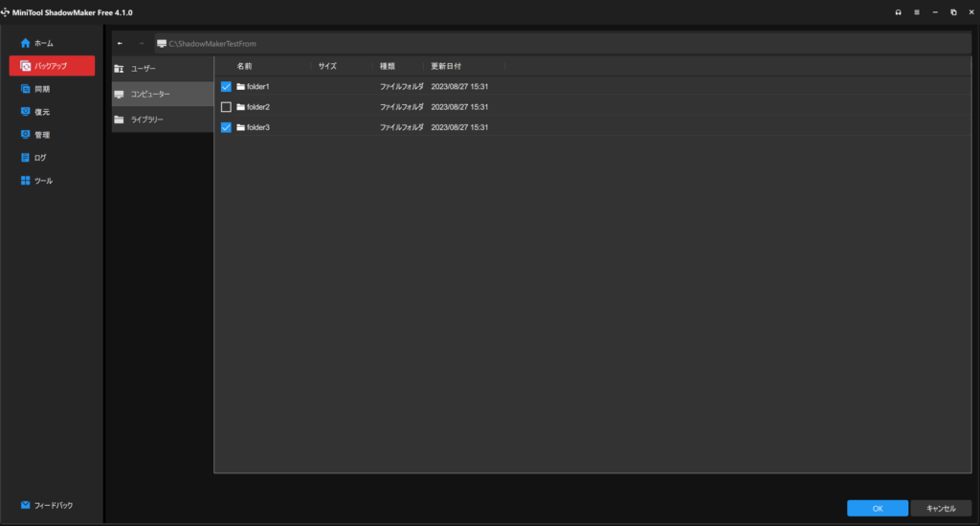
Task: Minimize the ShadowMaker window
Action: point(935,12)
